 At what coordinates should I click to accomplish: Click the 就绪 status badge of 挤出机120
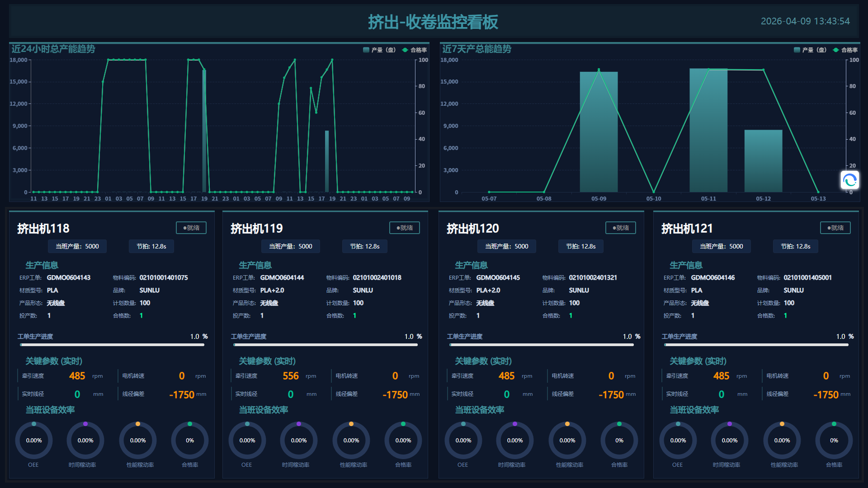621,228
